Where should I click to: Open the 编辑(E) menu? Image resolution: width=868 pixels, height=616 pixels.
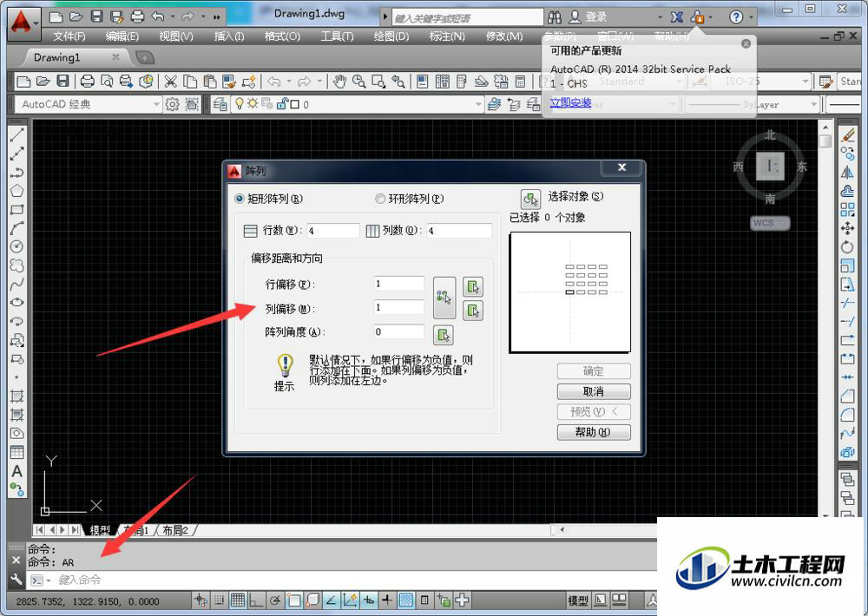coord(122,36)
